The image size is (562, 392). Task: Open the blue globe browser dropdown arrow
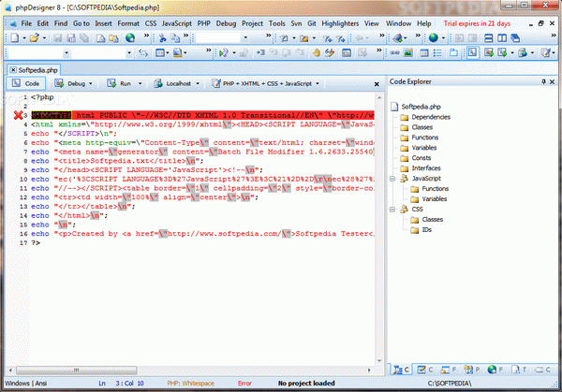[443, 37]
